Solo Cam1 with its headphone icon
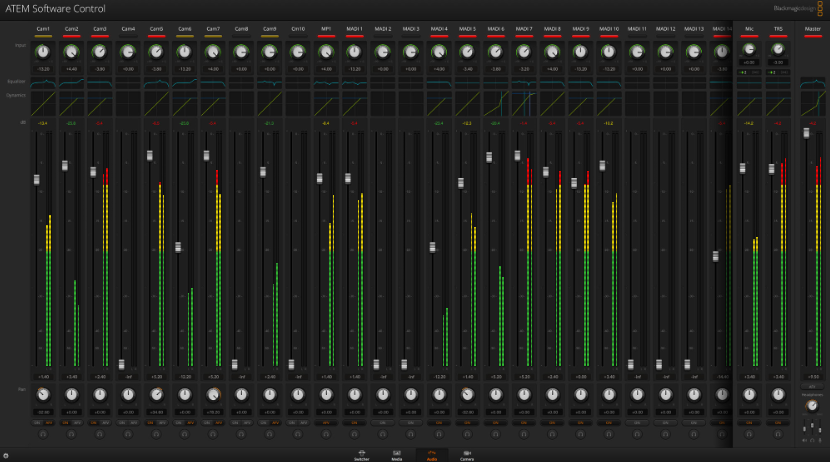The height and width of the screenshot is (462, 830). (x=43, y=434)
